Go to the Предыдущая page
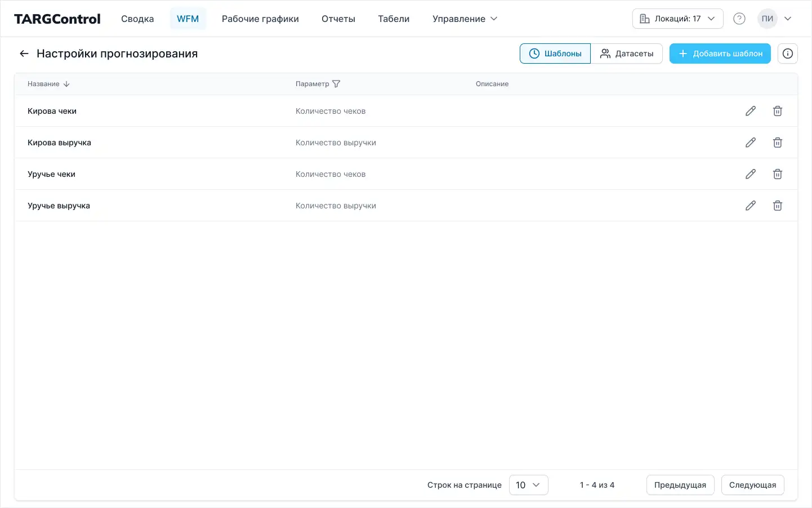Viewport: 812px width, 508px height. [680, 485]
